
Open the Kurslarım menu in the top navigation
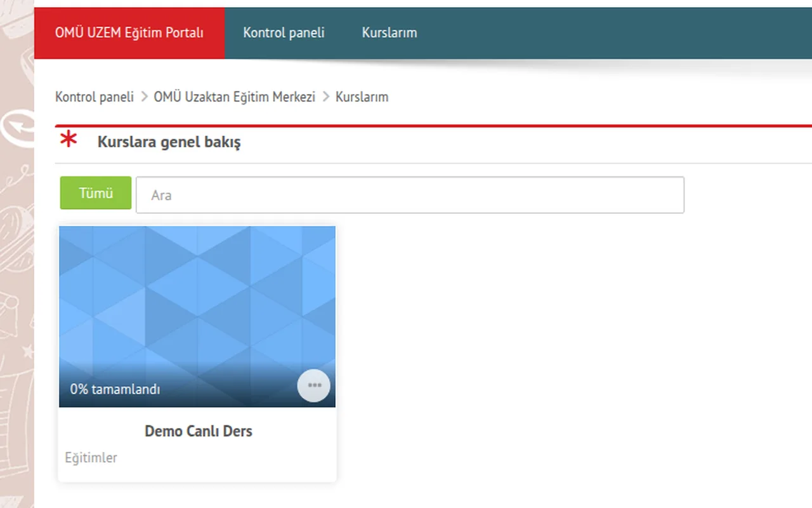[x=390, y=33]
